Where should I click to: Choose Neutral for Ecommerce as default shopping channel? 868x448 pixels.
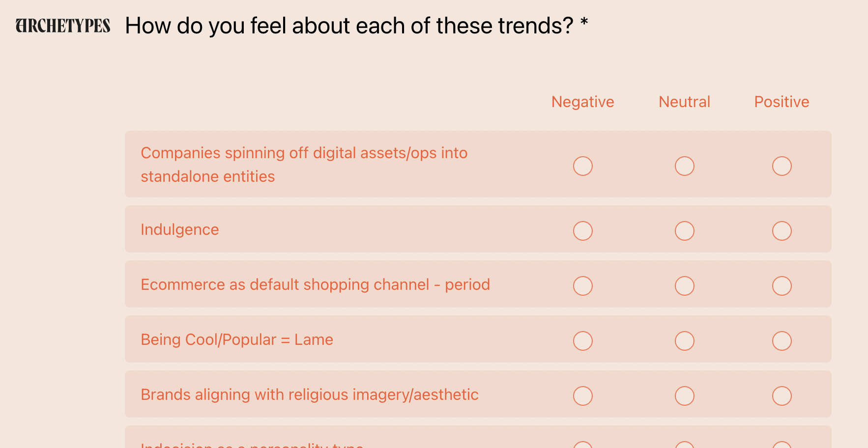tap(685, 286)
